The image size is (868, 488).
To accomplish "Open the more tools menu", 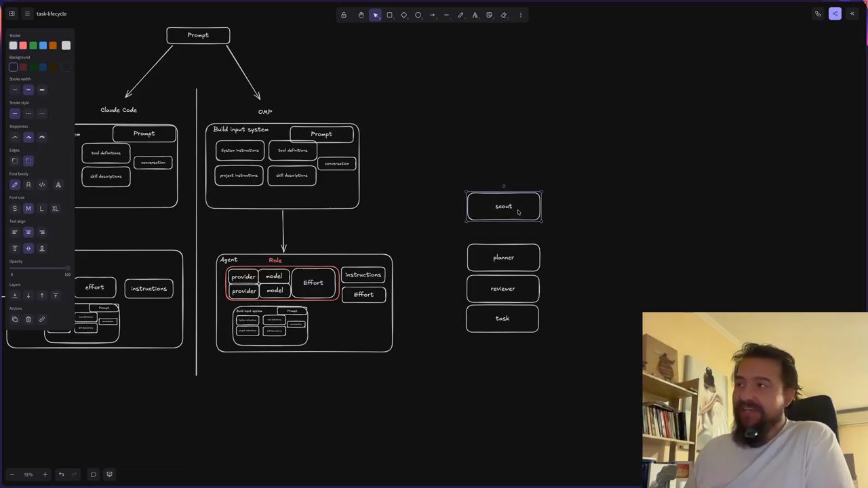I will (521, 15).
